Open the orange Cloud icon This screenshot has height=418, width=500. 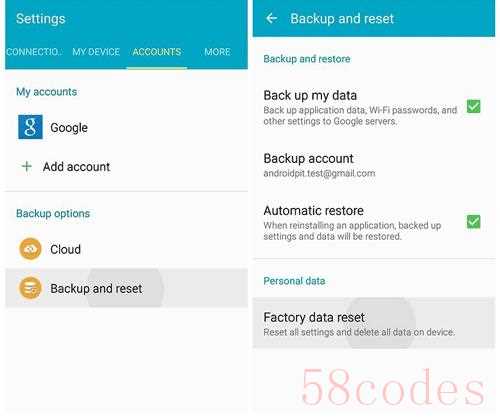coord(30,249)
